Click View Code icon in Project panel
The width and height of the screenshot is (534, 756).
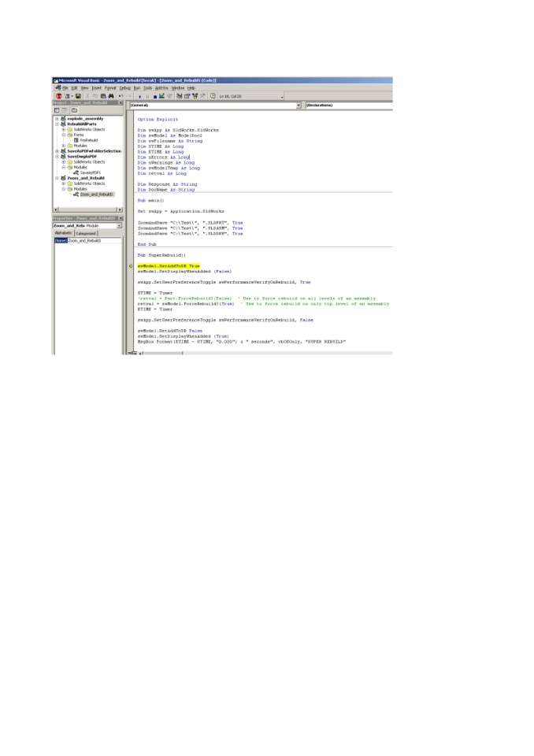point(57,110)
